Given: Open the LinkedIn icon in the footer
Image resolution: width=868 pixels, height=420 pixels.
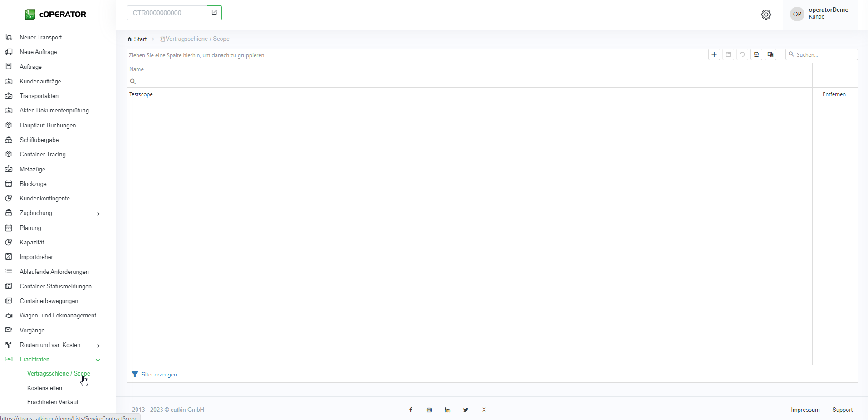Looking at the screenshot, I should [x=447, y=410].
